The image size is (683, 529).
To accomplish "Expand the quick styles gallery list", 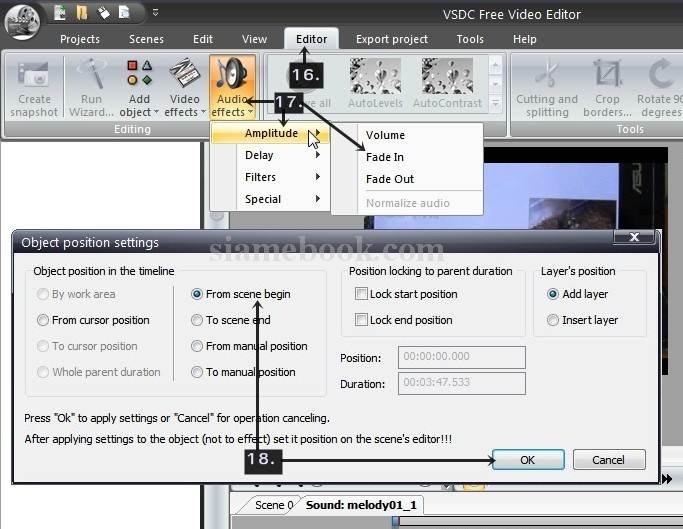I will [495, 104].
